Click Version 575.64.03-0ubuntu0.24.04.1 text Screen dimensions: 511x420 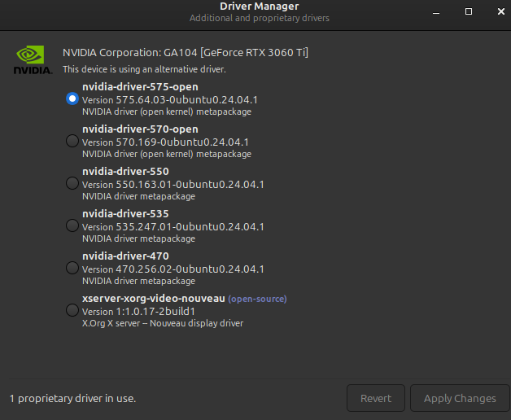click(x=170, y=100)
